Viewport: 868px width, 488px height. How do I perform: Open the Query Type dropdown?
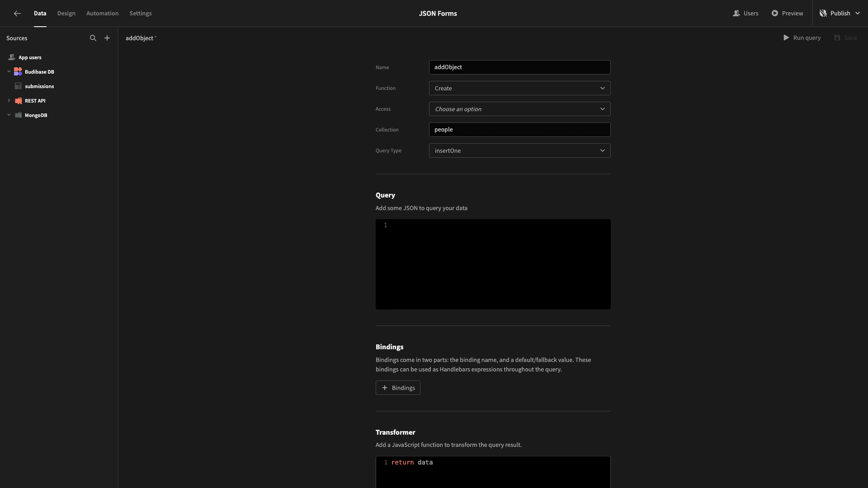(519, 150)
